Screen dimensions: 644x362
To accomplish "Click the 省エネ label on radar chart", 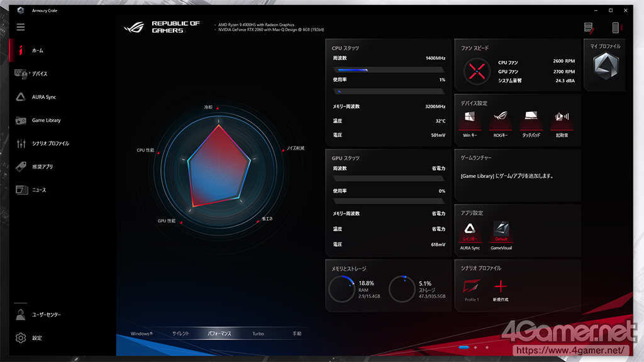I will [267, 219].
